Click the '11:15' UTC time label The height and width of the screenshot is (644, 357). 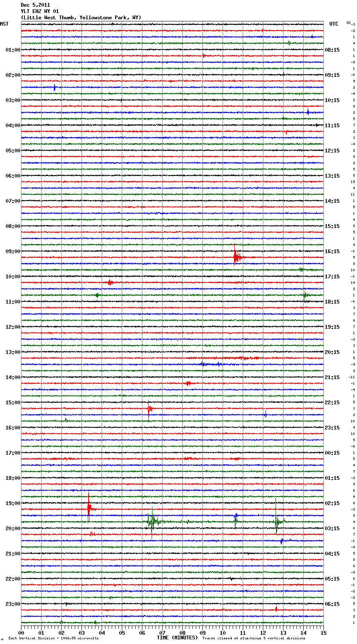[x=332, y=126]
